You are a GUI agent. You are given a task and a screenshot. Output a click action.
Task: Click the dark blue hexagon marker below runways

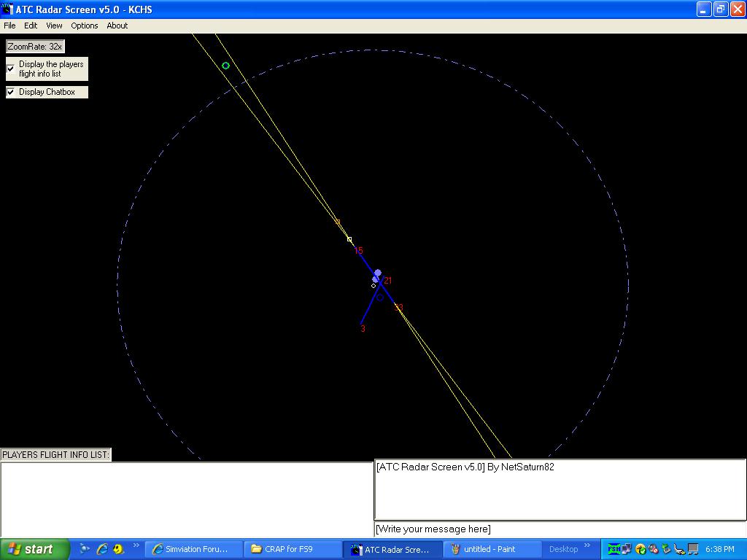tap(380, 297)
